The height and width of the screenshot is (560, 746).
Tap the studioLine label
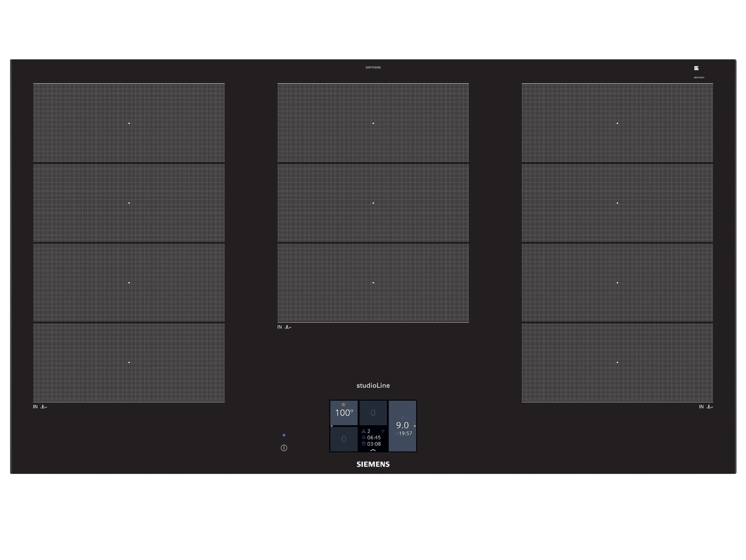click(373, 386)
